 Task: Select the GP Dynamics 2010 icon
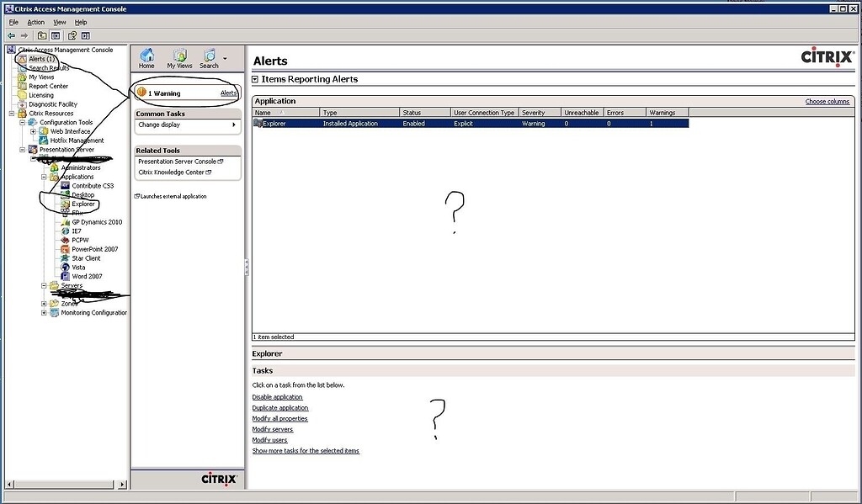click(63, 221)
